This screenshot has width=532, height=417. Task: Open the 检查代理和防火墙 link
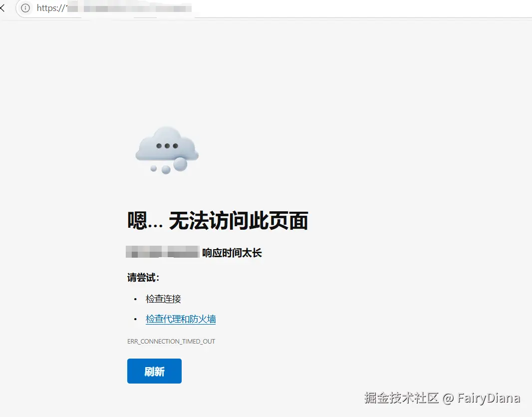[x=181, y=319]
